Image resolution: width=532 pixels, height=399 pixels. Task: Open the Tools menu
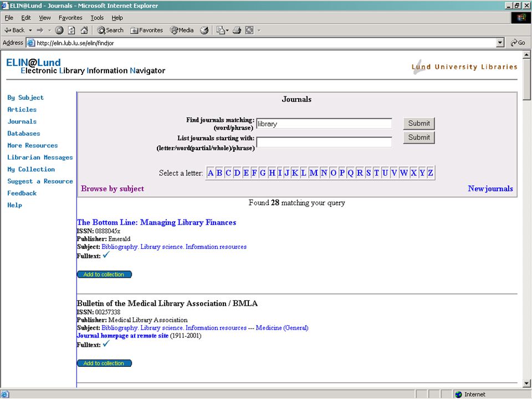(x=96, y=18)
